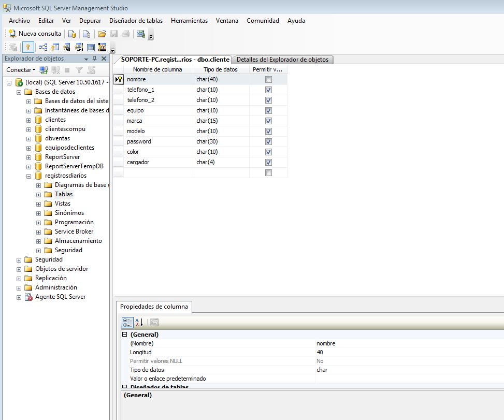The width and height of the screenshot is (504, 420).
Task: Click the Longitud value field showing 40
Action: click(x=410, y=352)
